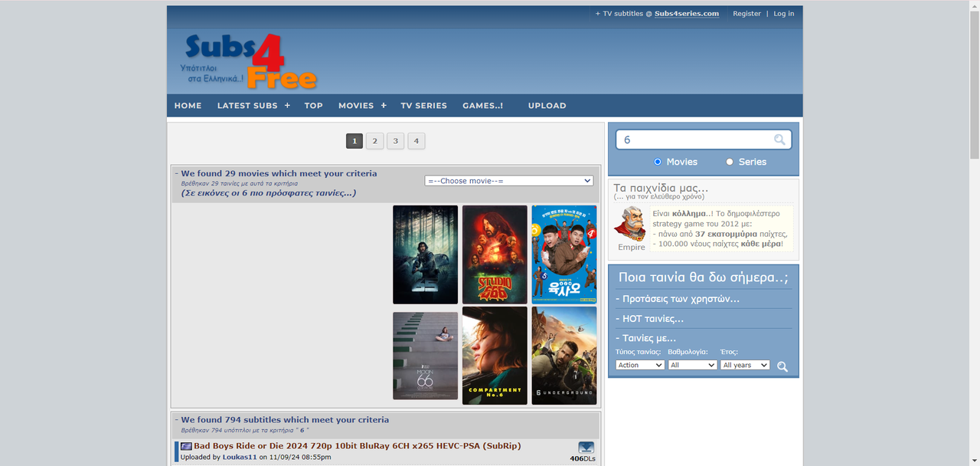The image size is (980, 466).
Task: Open the GAMES..! menu item
Action: point(483,106)
